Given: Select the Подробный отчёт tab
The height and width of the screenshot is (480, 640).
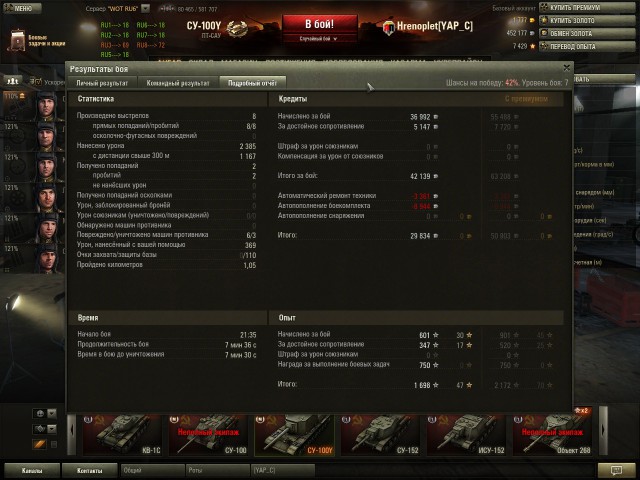Looking at the screenshot, I should (x=252, y=83).
